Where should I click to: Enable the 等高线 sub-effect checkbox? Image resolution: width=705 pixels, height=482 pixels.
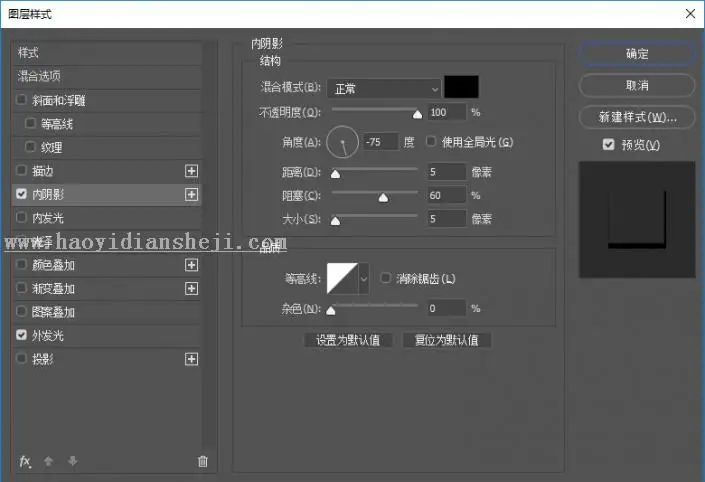30,123
